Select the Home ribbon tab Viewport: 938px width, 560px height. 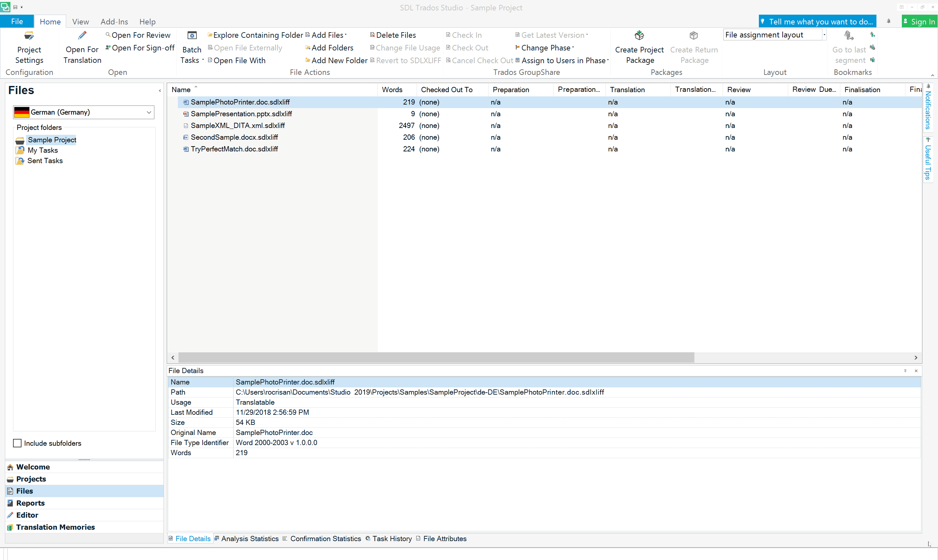point(50,21)
